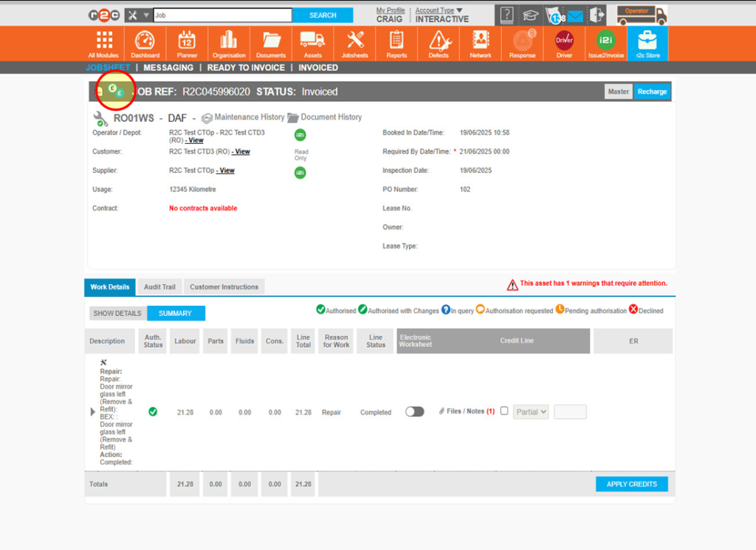Viewport: 756px width, 550px height.
Task: Switch to the Audit Trail tab
Action: (x=159, y=286)
